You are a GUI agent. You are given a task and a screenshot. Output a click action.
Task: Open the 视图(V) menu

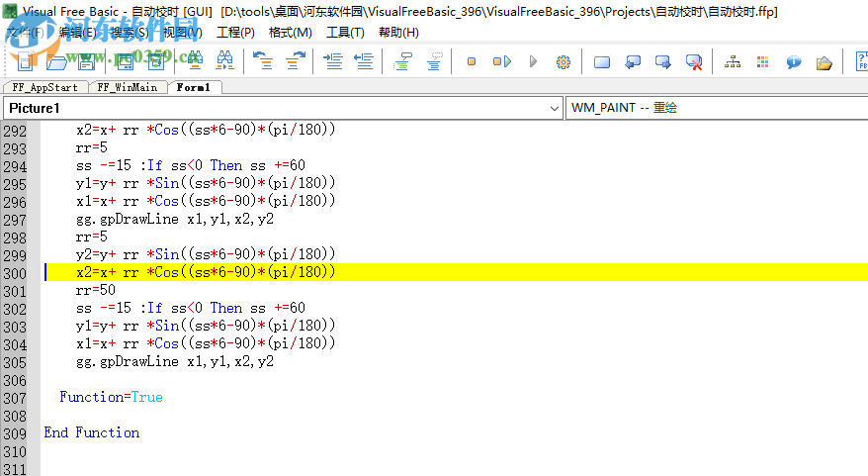click(x=183, y=33)
